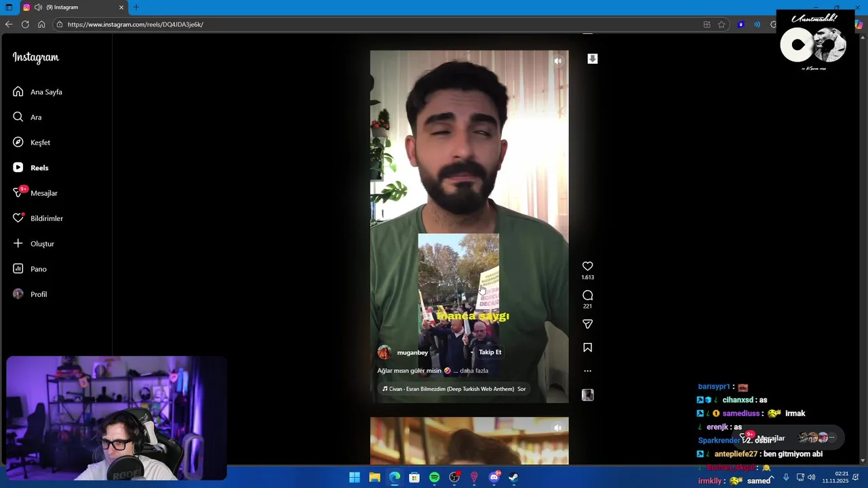This screenshot has width=868, height=488.
Task: Reload the Instagram page
Action: coord(25,24)
